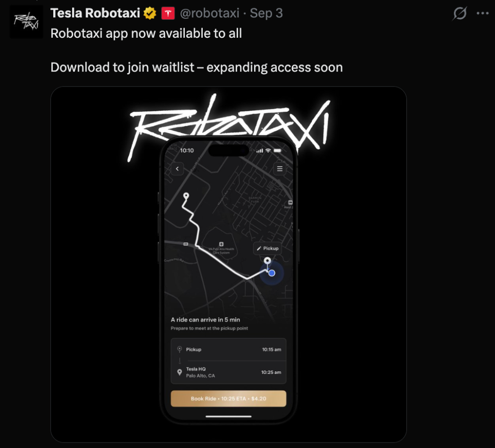Click the Wi-Fi icon in phone status bar
495x448 pixels.
[268, 150]
